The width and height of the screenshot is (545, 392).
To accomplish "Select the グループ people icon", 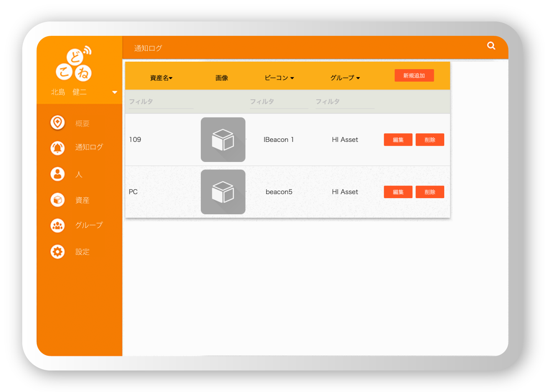I will [57, 225].
